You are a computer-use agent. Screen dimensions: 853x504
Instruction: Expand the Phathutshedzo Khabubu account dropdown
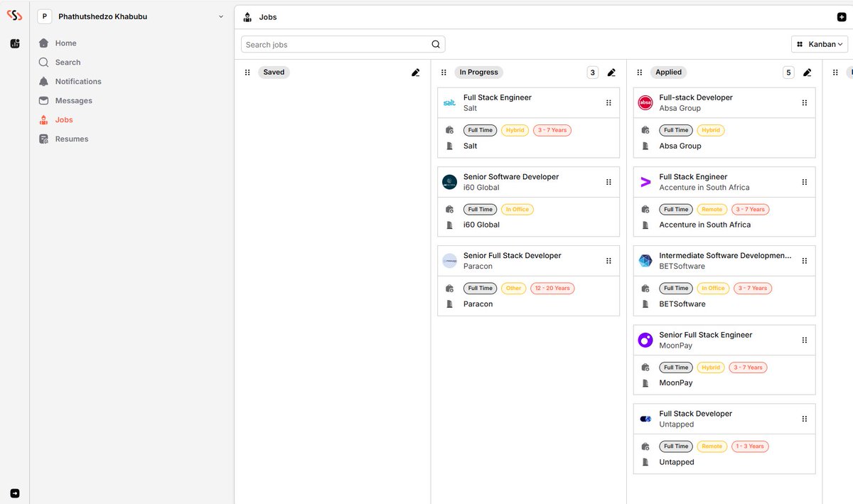pos(220,16)
